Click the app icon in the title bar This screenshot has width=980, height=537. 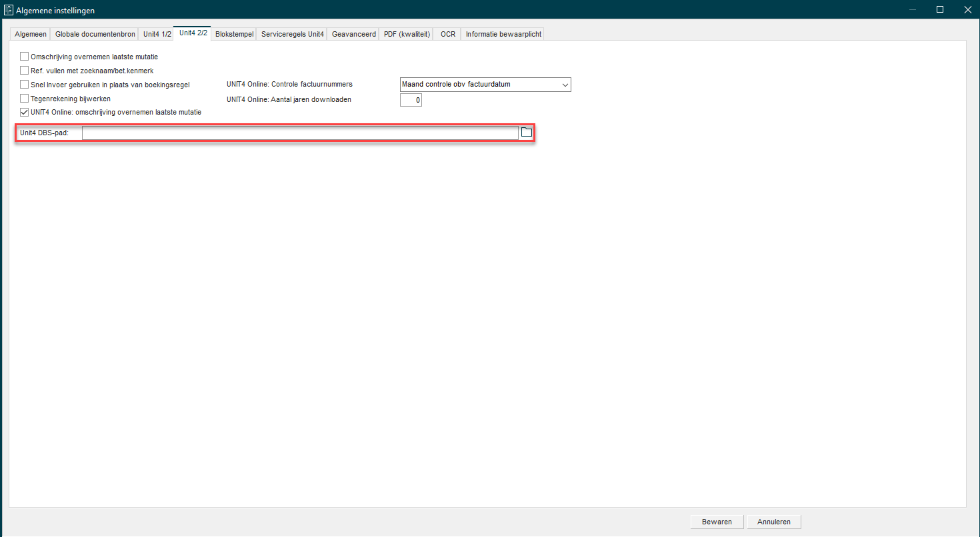coord(9,10)
